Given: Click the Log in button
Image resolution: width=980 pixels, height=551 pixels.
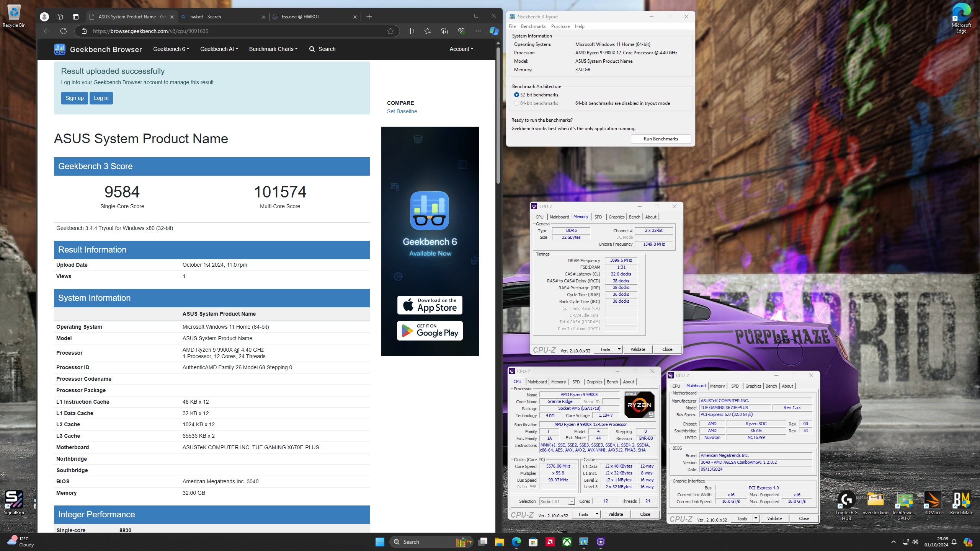Looking at the screenshot, I should click(x=101, y=98).
